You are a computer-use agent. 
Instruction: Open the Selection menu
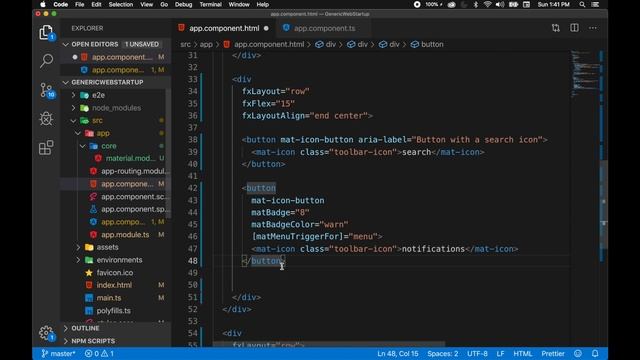pos(121,4)
